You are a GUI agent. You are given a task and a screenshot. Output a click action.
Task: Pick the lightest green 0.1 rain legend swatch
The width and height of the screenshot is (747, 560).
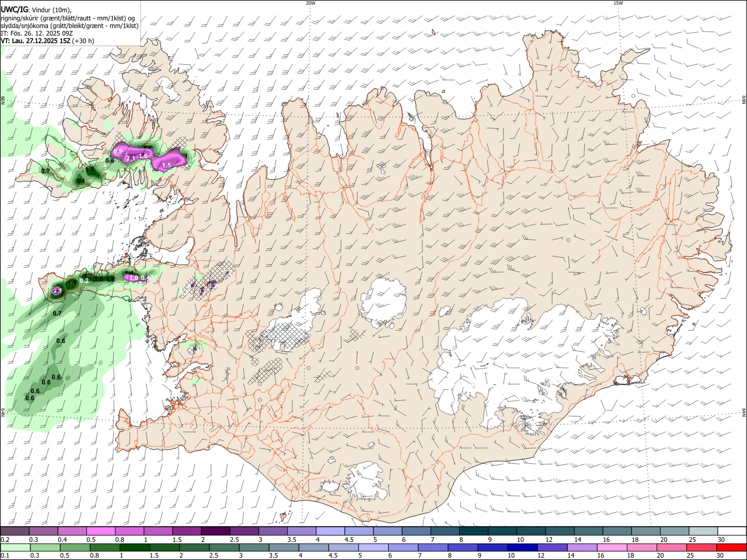(15, 547)
